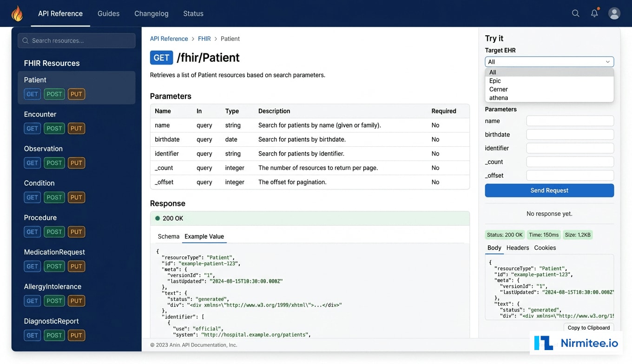Select the GET badge under Patient resource
632x364 pixels.
[32, 94]
